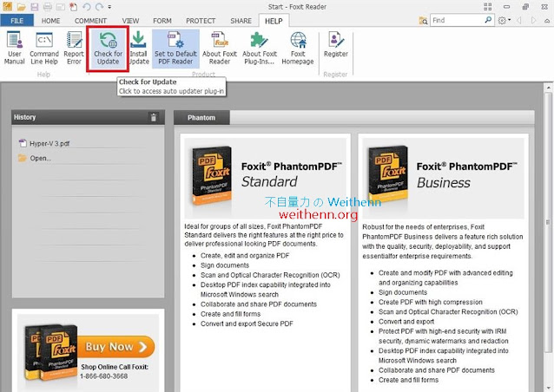Click the Buy Now button
Viewport: 554px width, 392px height.
point(116,347)
